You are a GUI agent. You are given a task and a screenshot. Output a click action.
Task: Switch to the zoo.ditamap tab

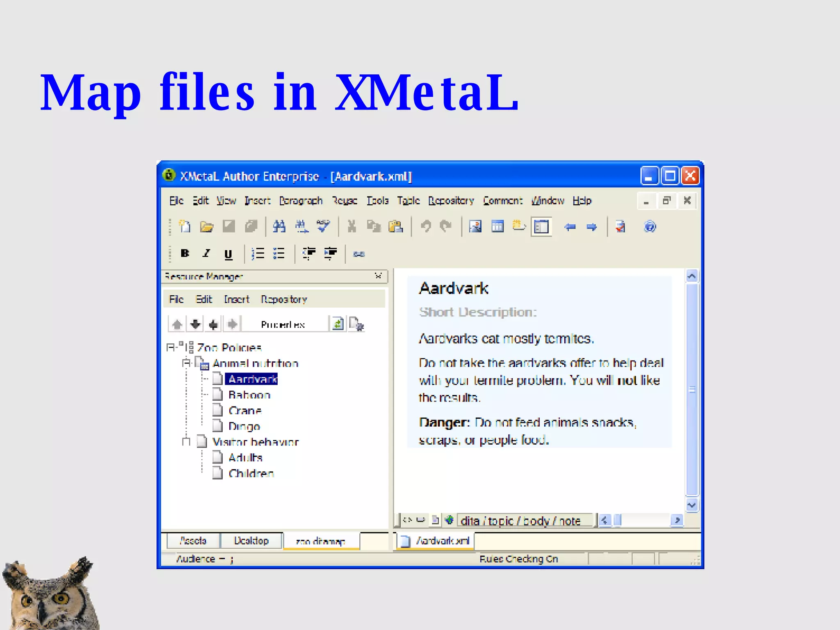(x=321, y=541)
